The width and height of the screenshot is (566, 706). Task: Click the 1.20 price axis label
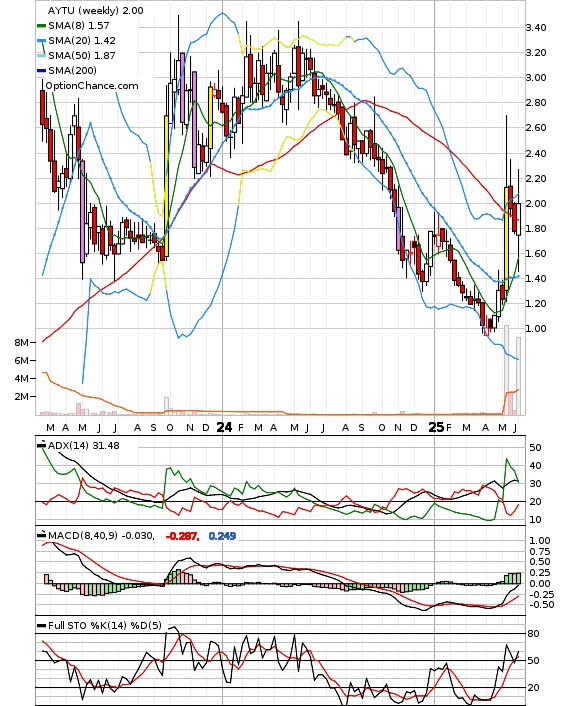(536, 303)
